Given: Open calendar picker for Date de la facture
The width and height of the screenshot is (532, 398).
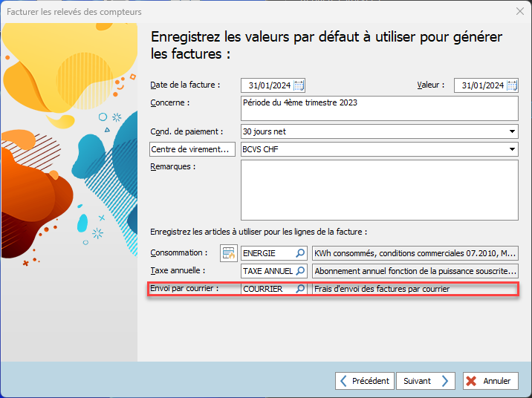Looking at the screenshot, I should click(x=299, y=85).
